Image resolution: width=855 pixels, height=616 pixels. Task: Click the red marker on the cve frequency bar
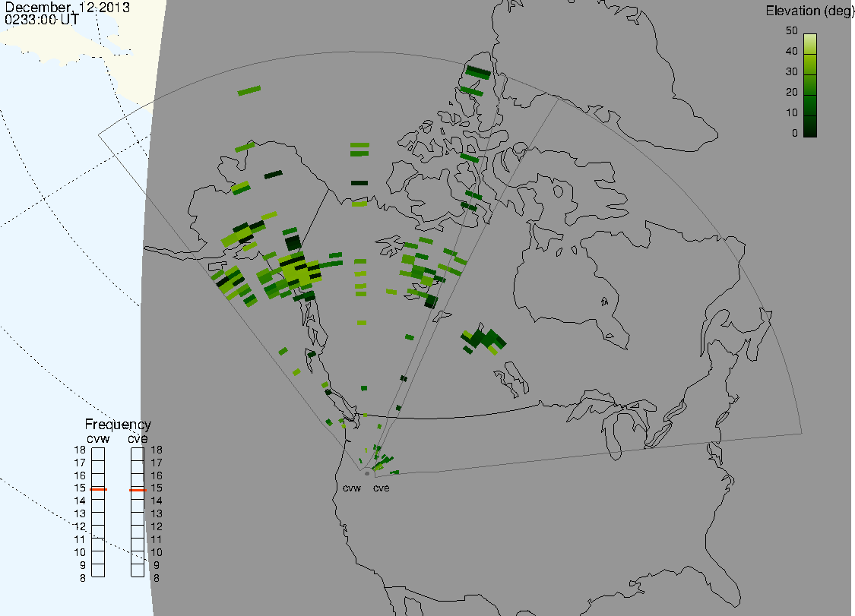138,490
